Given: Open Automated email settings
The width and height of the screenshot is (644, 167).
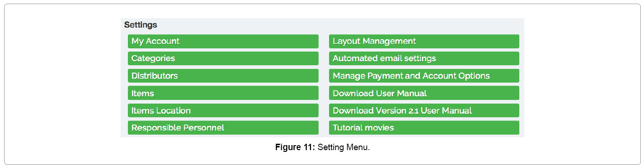Looking at the screenshot, I should pyautogui.click(x=424, y=58).
